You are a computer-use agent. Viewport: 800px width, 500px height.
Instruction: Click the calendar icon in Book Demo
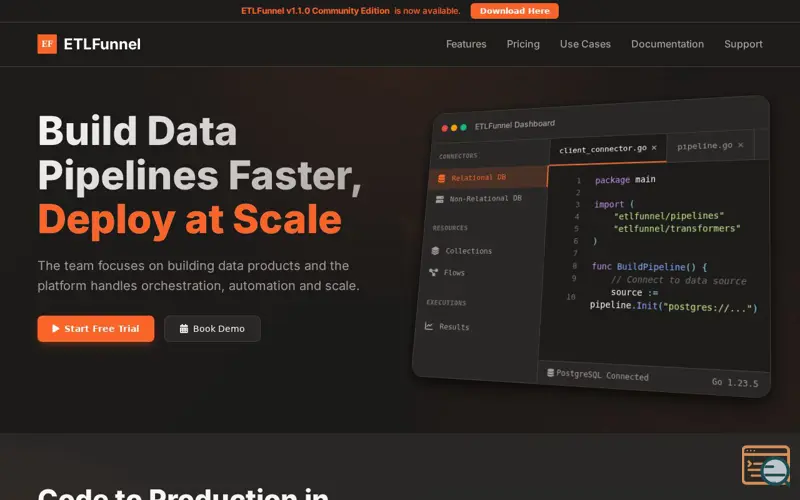[184, 329]
